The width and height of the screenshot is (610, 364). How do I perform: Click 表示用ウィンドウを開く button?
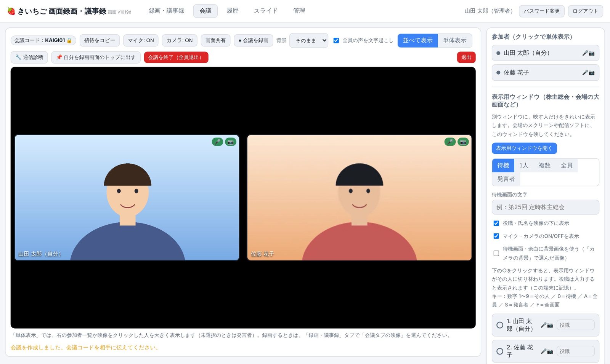point(524,148)
